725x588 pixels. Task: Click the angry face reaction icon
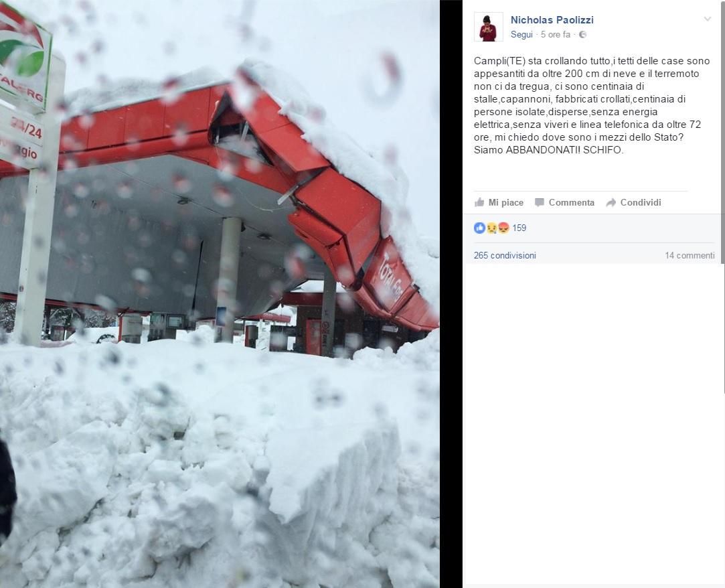pos(503,228)
